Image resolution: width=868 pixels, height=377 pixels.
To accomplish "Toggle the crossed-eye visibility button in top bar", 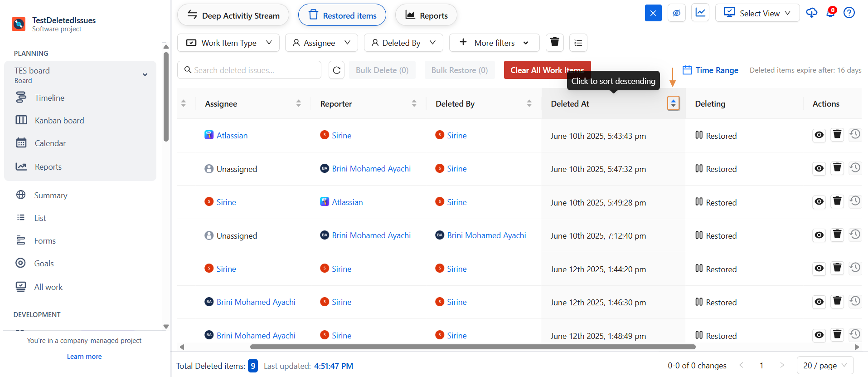I will 676,13.
